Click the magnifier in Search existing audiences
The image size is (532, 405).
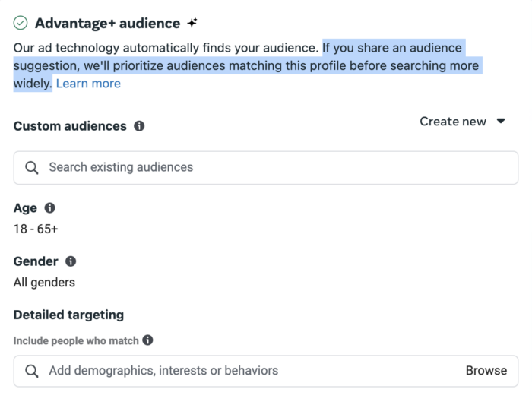32,167
